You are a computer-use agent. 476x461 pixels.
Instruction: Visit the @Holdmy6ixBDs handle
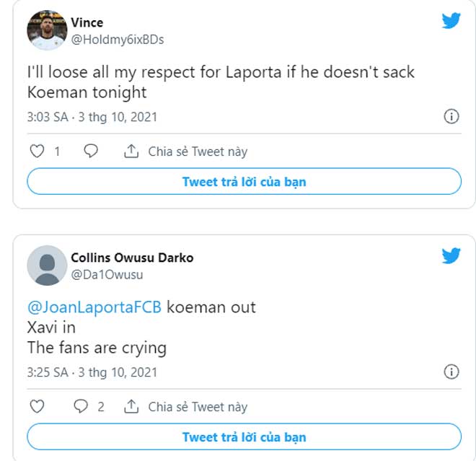117,40
